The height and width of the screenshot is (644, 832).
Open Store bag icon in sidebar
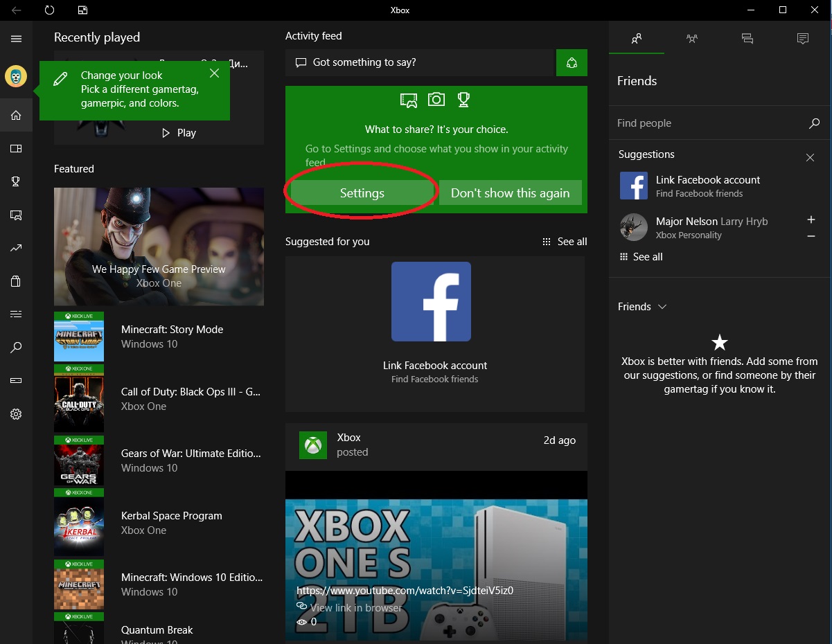16,281
